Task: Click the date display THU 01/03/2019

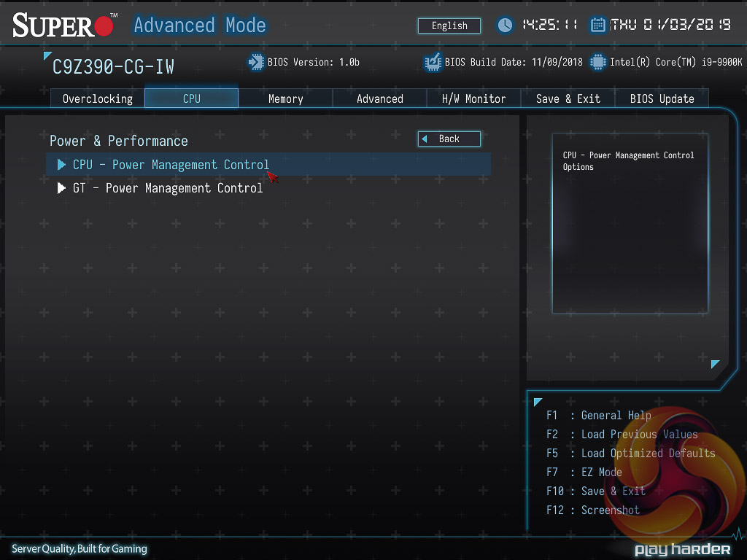Action: tap(670, 25)
